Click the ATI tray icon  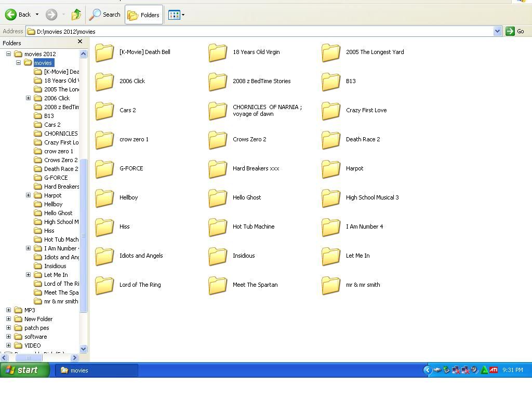click(x=494, y=370)
